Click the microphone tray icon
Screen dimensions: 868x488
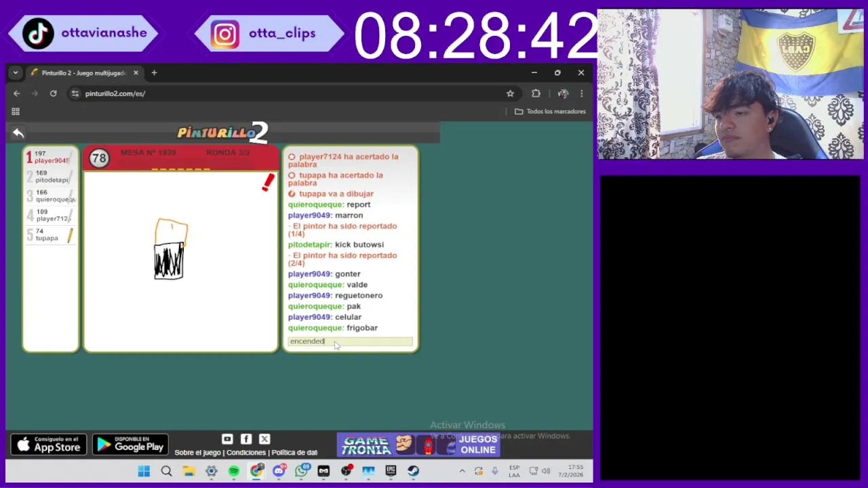tap(495, 471)
